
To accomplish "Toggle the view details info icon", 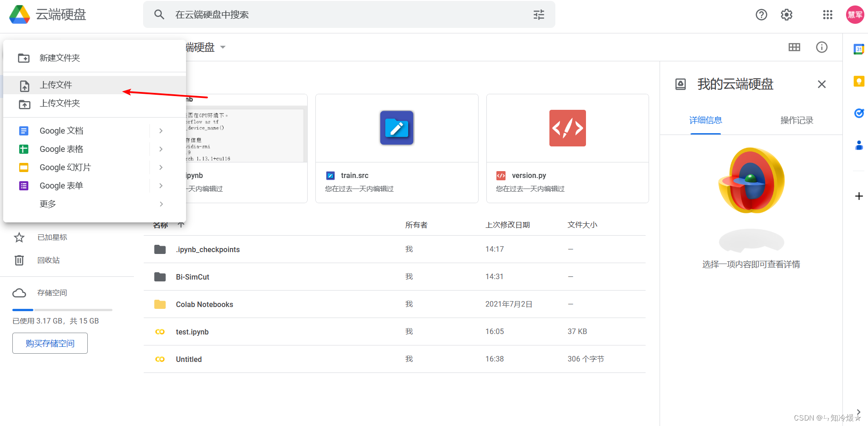I will coord(822,47).
